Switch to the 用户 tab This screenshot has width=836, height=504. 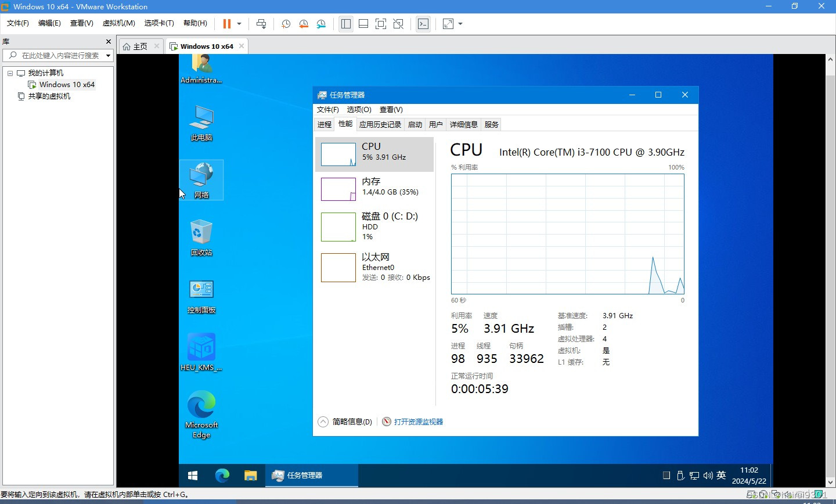[435, 125]
